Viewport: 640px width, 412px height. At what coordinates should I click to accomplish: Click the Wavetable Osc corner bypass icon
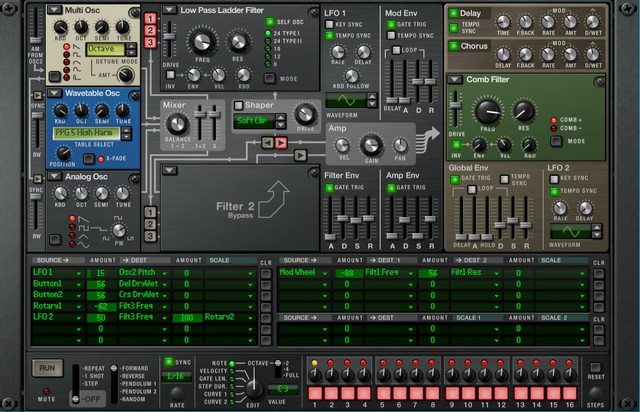click(x=134, y=96)
